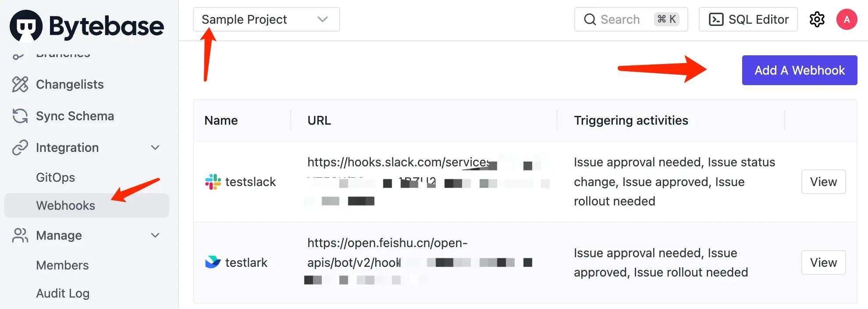This screenshot has height=309, width=868.
Task: Click the Add A Webhook button
Action: pos(799,70)
